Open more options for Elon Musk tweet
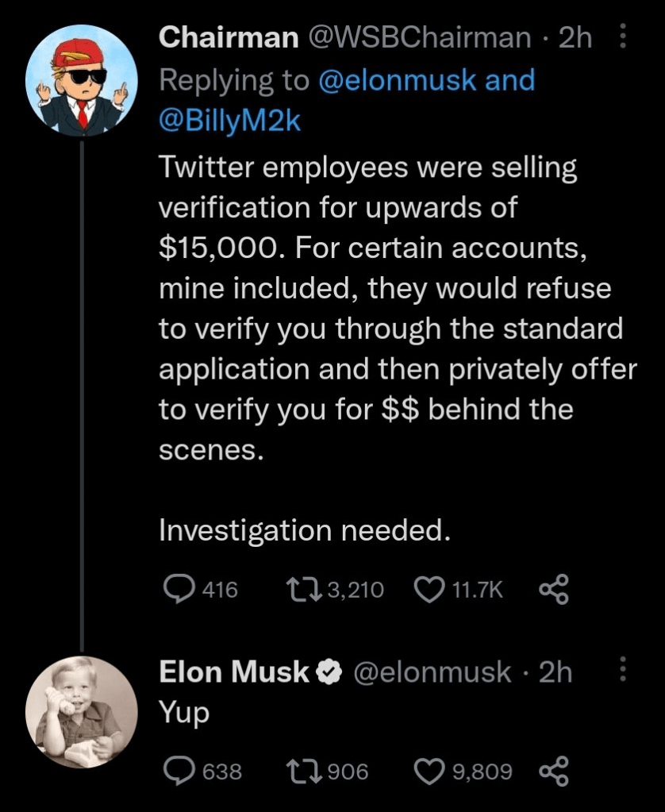This screenshot has width=665, height=812. pos(623,672)
